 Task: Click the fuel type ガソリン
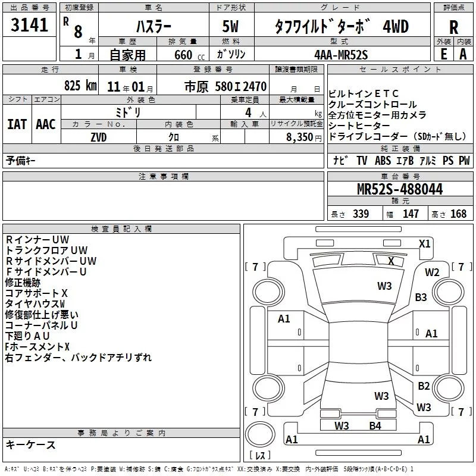point(231,54)
